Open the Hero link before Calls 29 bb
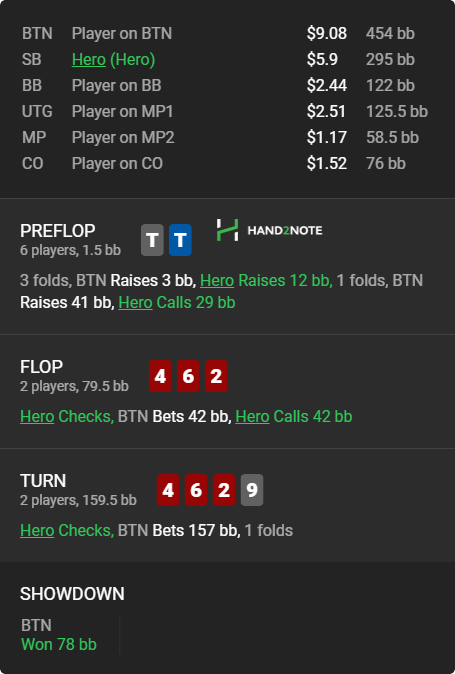The image size is (455, 674). pos(135,303)
